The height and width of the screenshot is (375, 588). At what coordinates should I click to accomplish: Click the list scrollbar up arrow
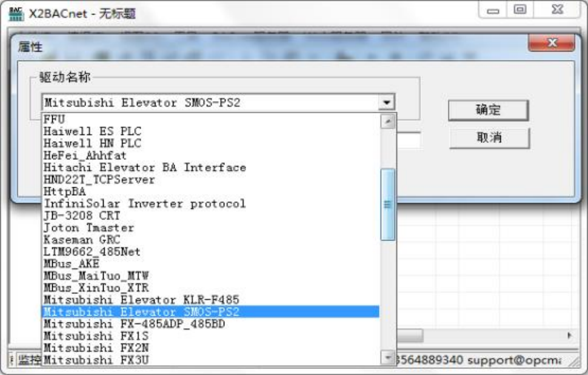[388, 121]
